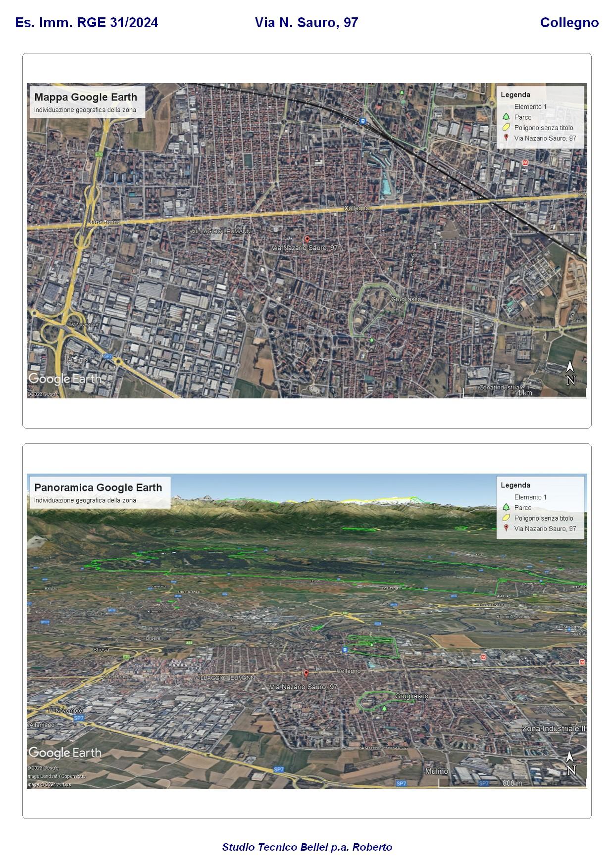Viewport: 614px width, 868px height.
Task: Click the yellow polygon icon in the top legend
Action: (506, 128)
